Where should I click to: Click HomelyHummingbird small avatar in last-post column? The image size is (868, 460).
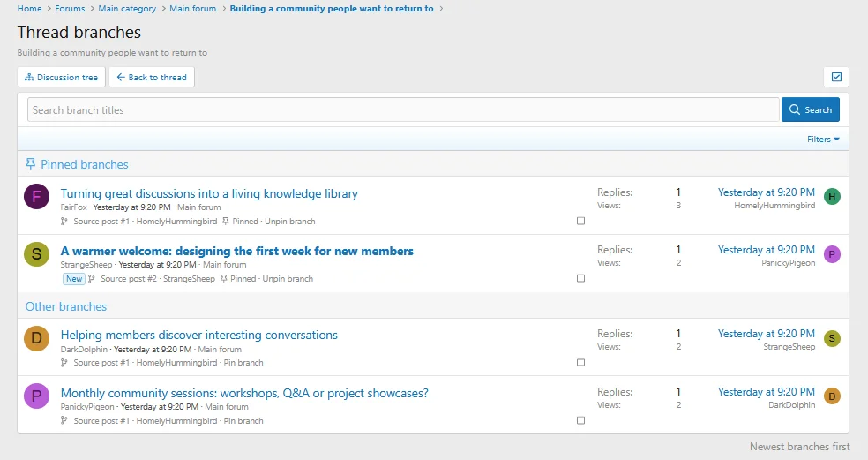(832, 197)
